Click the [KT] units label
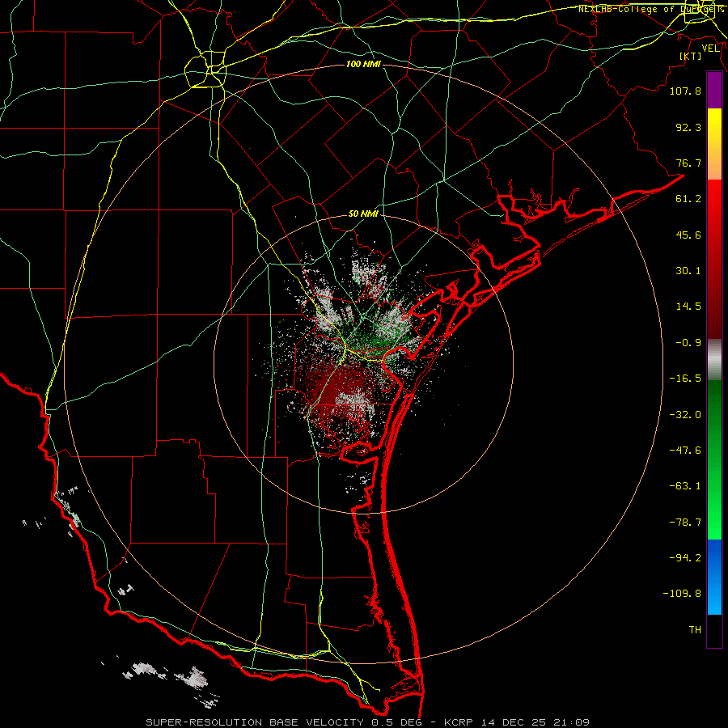The width and height of the screenshot is (728, 728). coord(691,56)
